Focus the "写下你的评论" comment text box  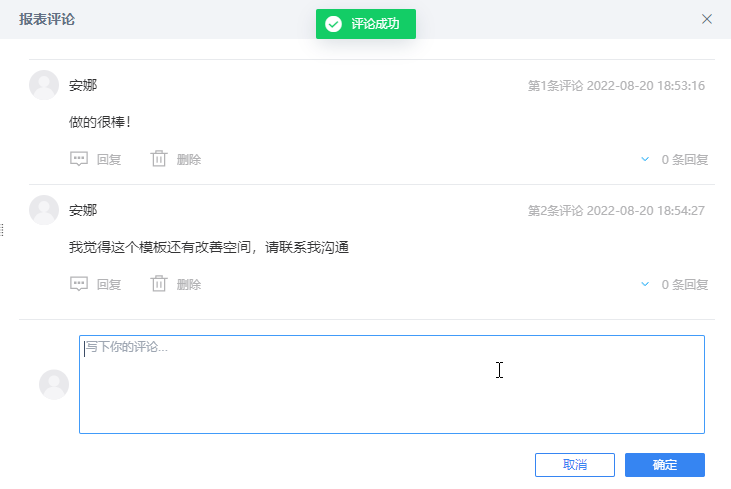[391, 385]
